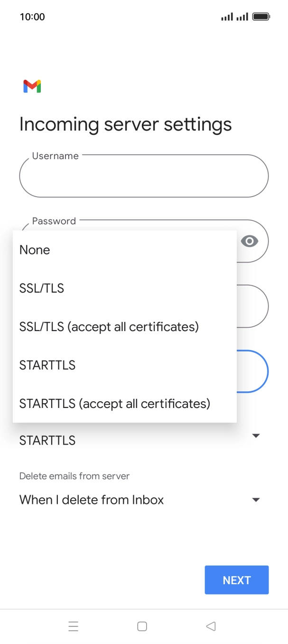This screenshot has width=288, height=644.
Task: Toggle password visibility eye icon
Action: click(x=250, y=241)
